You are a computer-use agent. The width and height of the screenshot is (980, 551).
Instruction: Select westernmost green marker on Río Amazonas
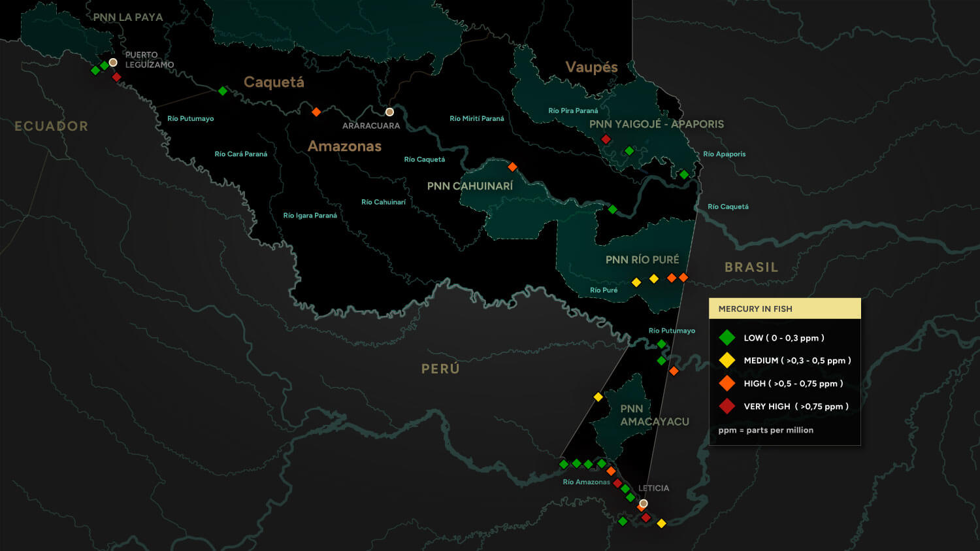pos(564,464)
